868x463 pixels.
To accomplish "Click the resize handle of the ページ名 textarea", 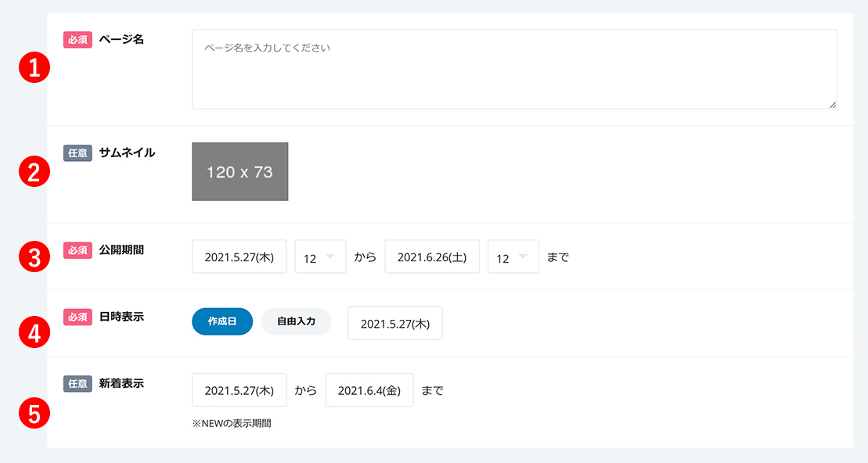I will pyautogui.click(x=833, y=105).
